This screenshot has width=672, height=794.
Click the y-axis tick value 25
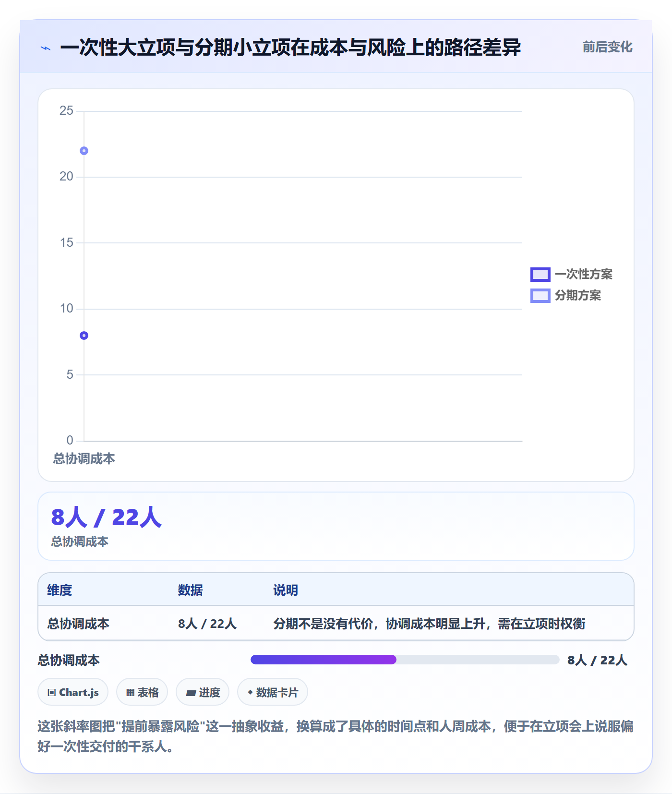pos(66,111)
